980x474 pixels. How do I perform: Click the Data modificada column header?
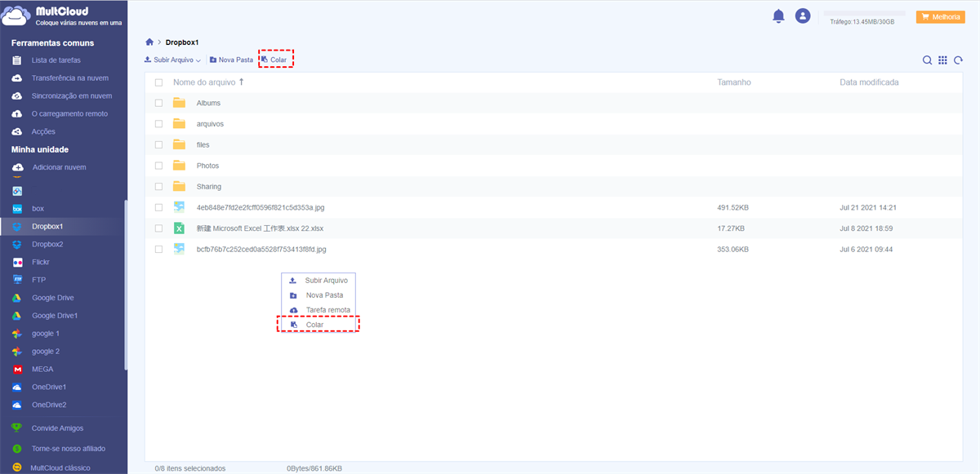[x=869, y=82]
